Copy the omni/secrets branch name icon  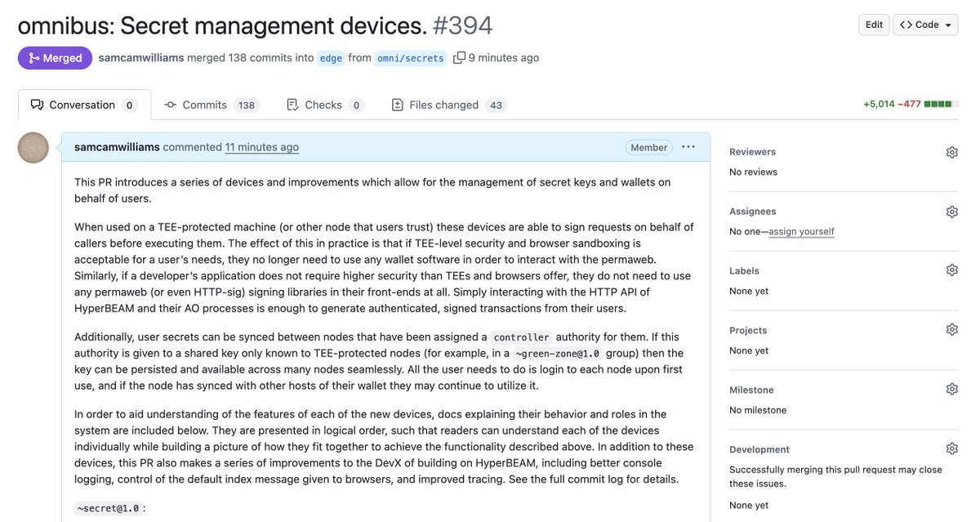click(459, 58)
